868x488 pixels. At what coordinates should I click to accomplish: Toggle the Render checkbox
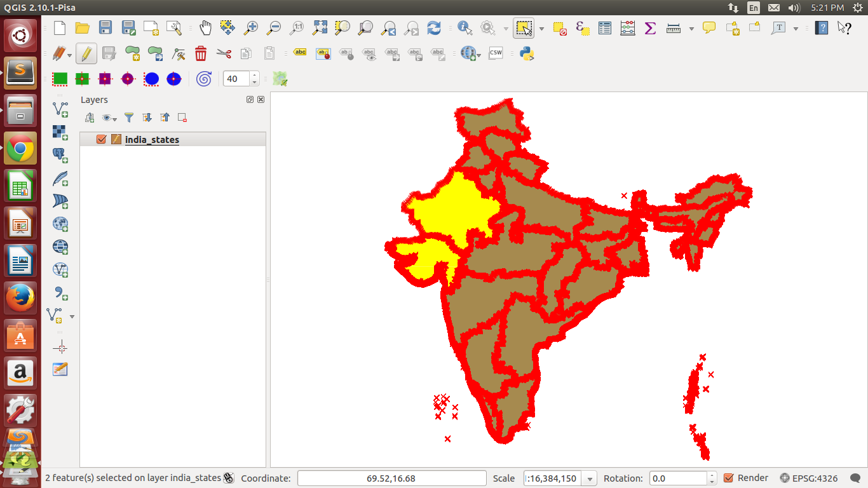click(729, 478)
